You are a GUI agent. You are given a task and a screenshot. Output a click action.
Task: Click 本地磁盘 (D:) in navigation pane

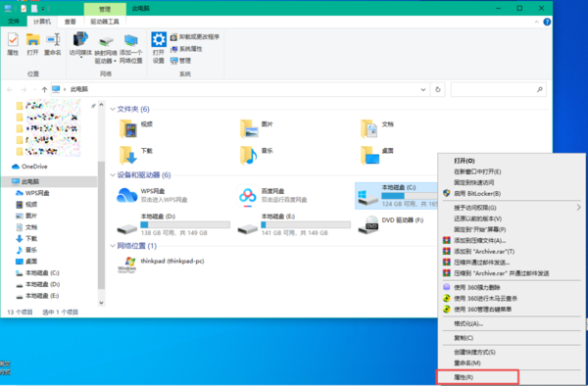pyautogui.click(x=37, y=284)
